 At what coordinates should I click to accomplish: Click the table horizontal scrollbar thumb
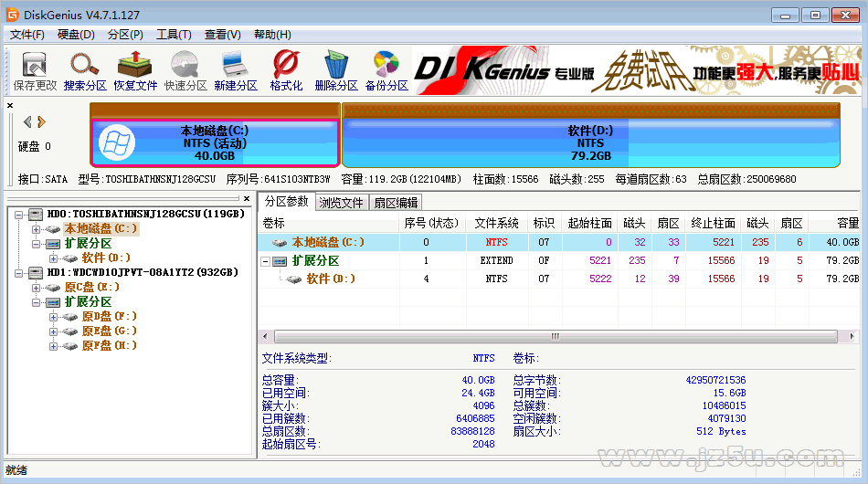pos(556,336)
